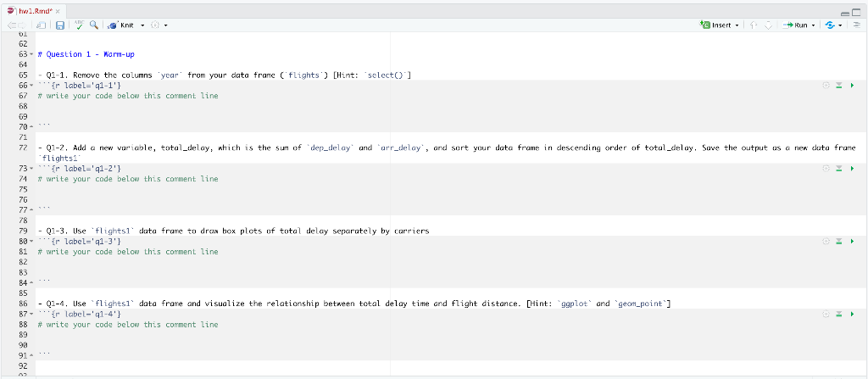The height and width of the screenshot is (379, 868).
Task: Open Run options dropdown arrow
Action: (x=813, y=25)
